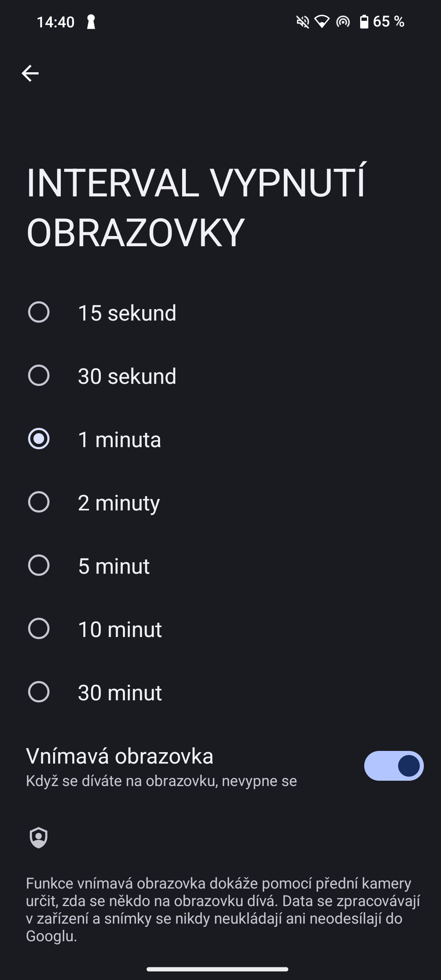Pick the 30 minut radio button

(39, 692)
